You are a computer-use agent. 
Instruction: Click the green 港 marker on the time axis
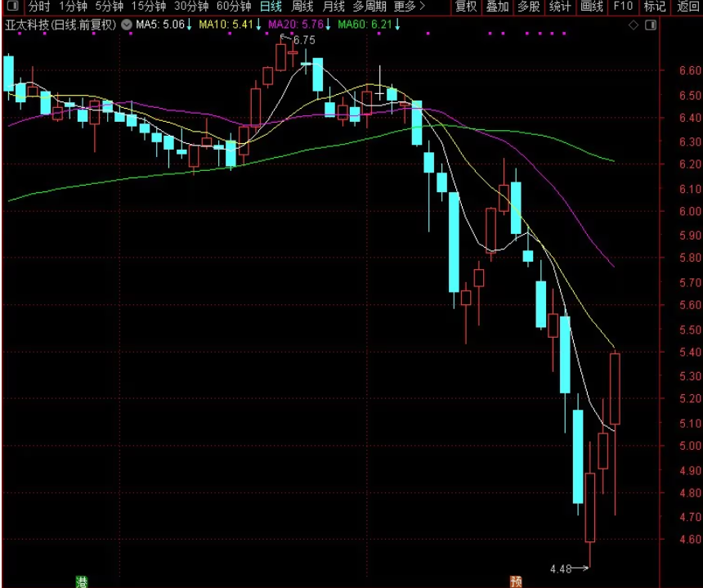82,582
